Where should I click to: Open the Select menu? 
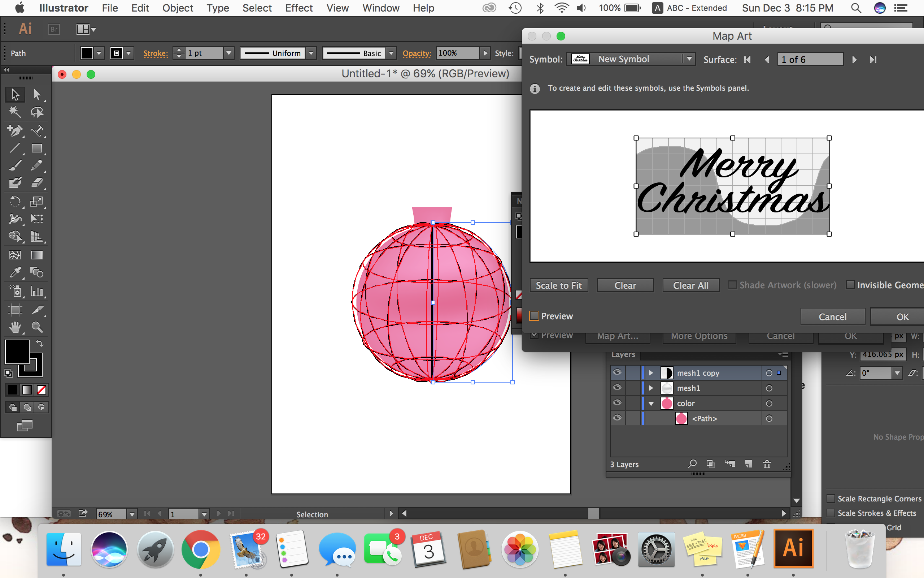257,8
